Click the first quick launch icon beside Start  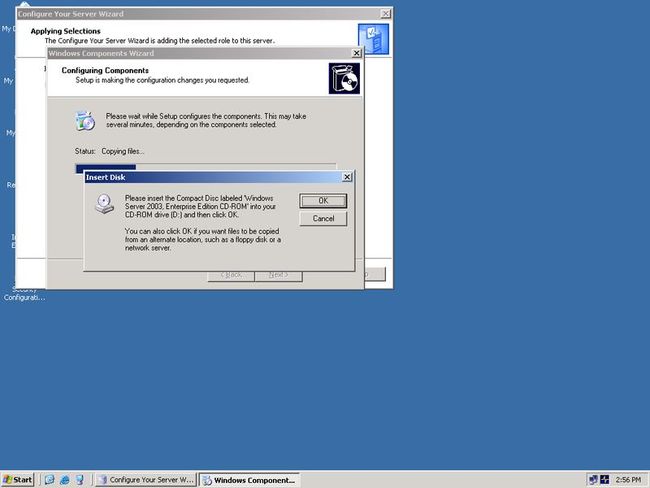pyautogui.click(x=49, y=480)
